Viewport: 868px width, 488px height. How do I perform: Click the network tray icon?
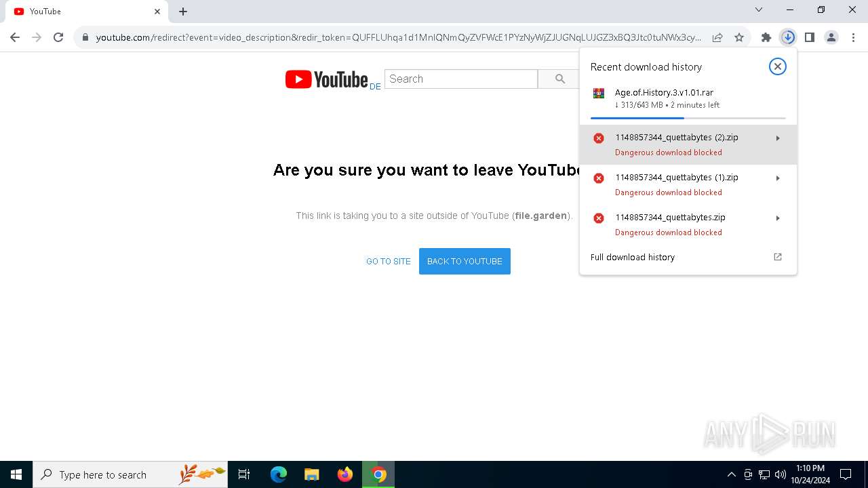(764, 474)
